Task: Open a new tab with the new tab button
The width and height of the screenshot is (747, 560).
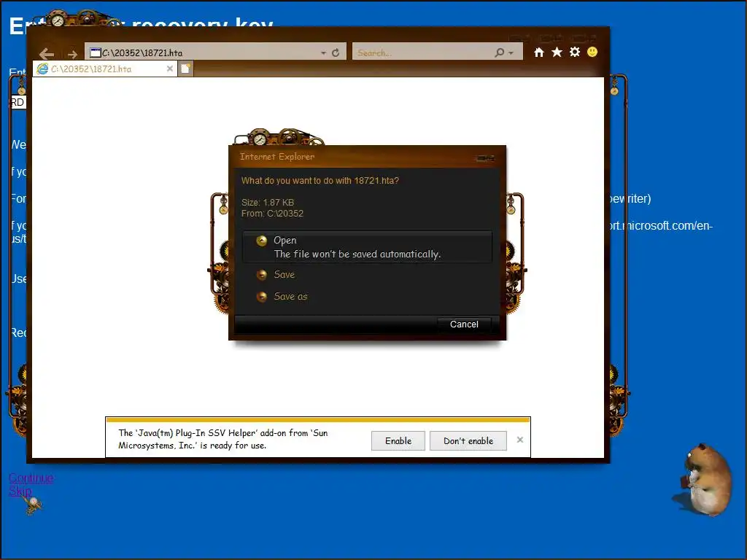Action: click(x=185, y=69)
